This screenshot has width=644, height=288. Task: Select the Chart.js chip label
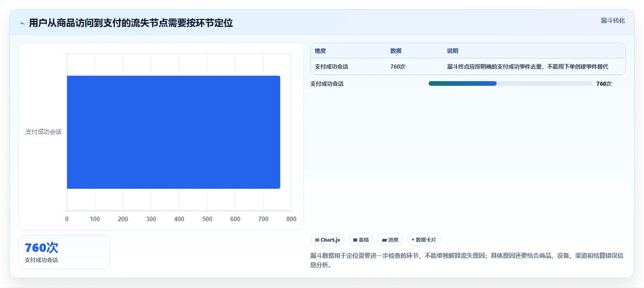coord(330,240)
